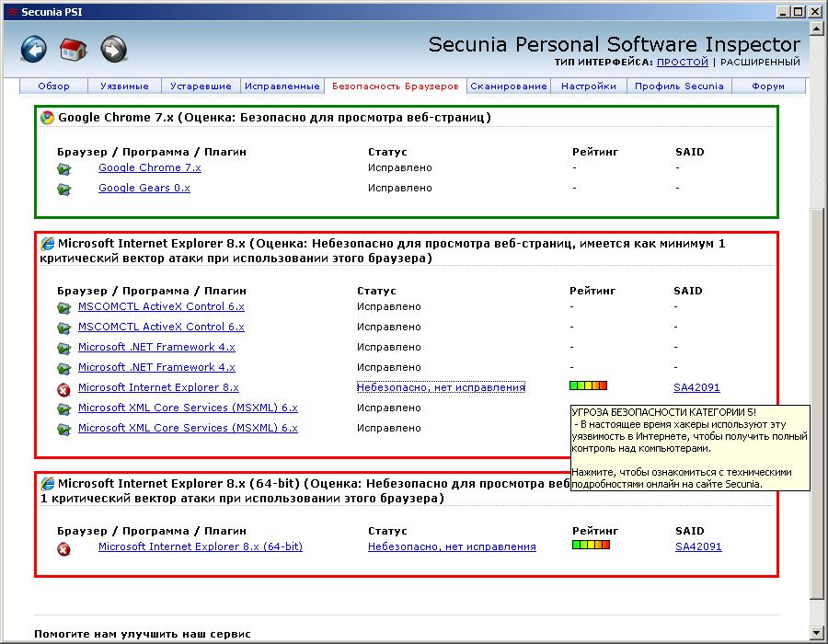The width and height of the screenshot is (828, 644).
Task: Select РАСШИРЕННЫЙ interface type
Action: (760, 62)
